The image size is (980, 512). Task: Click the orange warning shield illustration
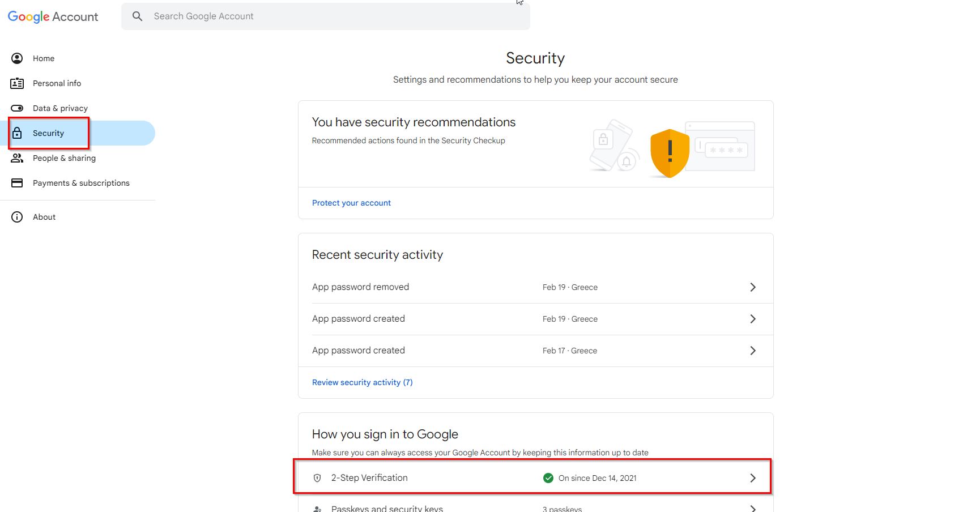click(670, 153)
